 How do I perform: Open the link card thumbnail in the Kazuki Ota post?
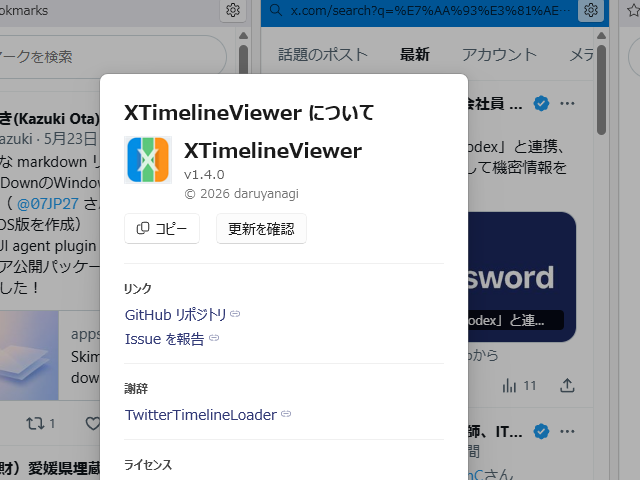pos(29,355)
